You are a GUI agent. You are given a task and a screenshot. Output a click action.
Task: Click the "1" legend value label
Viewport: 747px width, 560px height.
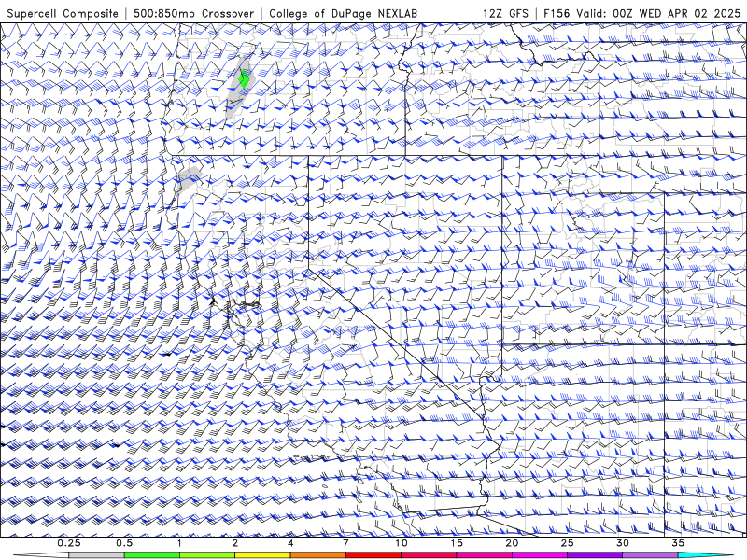point(179,543)
